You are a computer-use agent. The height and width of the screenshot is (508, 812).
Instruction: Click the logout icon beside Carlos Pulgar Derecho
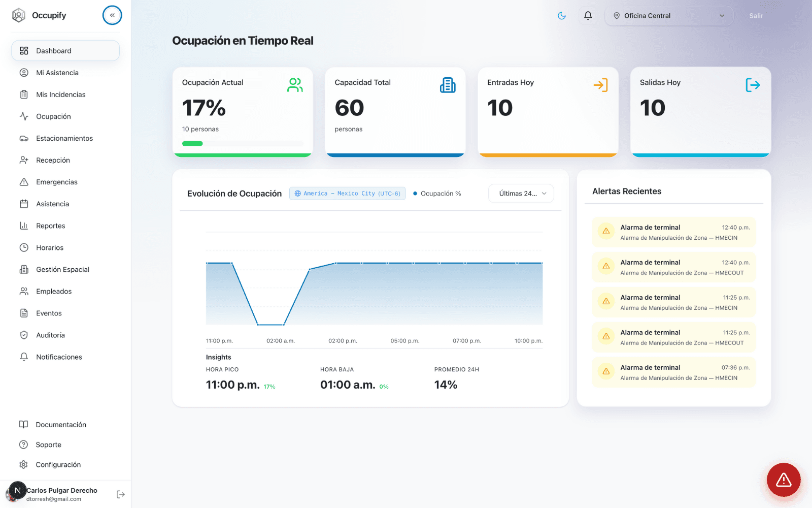pyautogui.click(x=121, y=494)
